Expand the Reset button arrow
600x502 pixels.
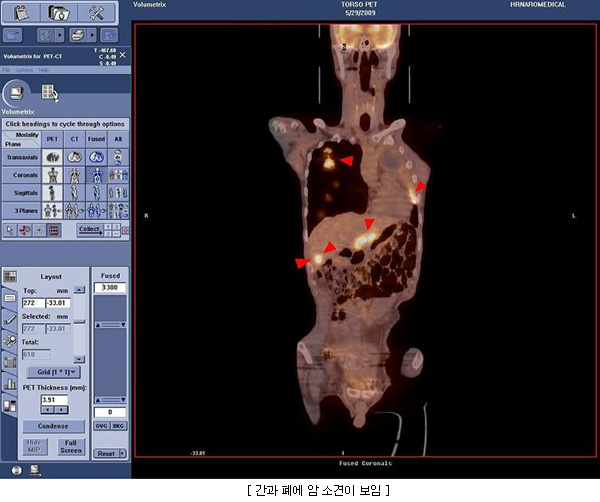pos(124,453)
